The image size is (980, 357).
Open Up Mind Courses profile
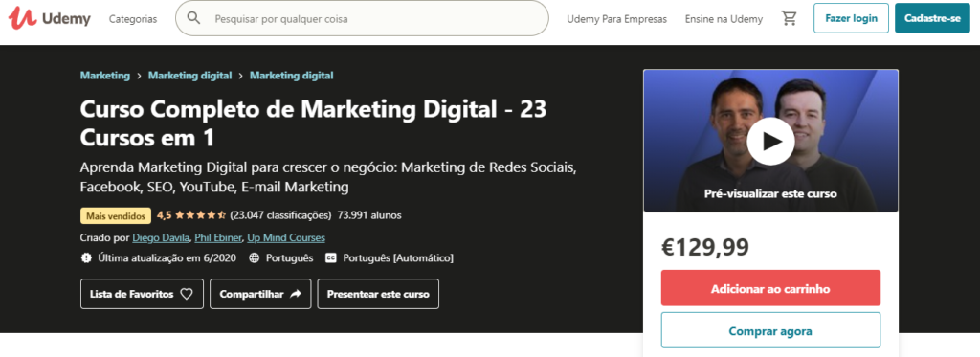pyautogui.click(x=286, y=237)
